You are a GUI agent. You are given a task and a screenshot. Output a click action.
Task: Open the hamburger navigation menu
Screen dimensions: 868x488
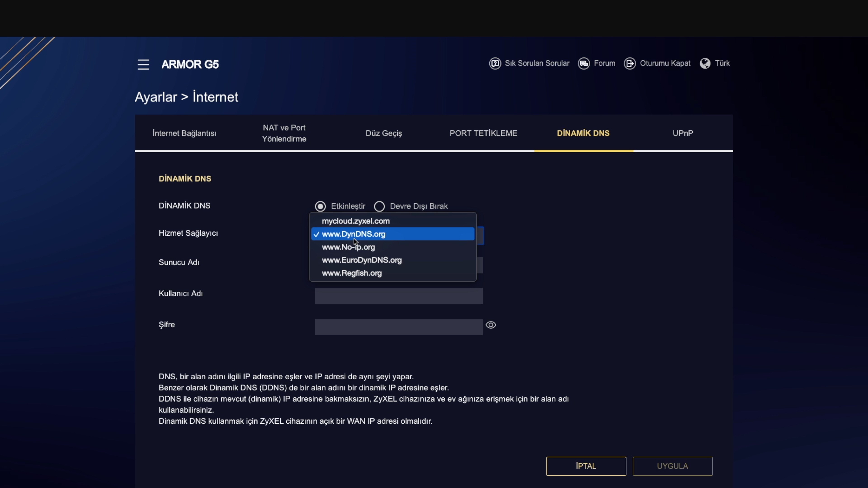click(x=143, y=64)
